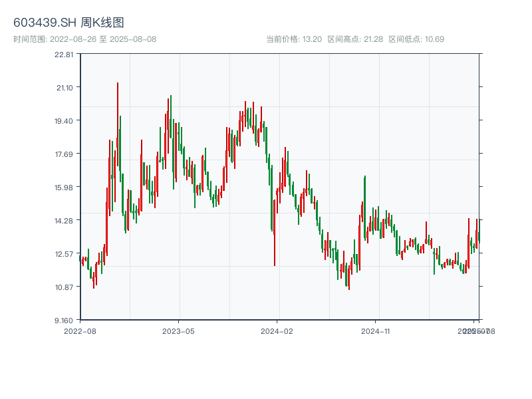Click y-axis value 17.69
Image resolution: width=532 pixels, height=399 pixels.
pyautogui.click(x=64, y=154)
